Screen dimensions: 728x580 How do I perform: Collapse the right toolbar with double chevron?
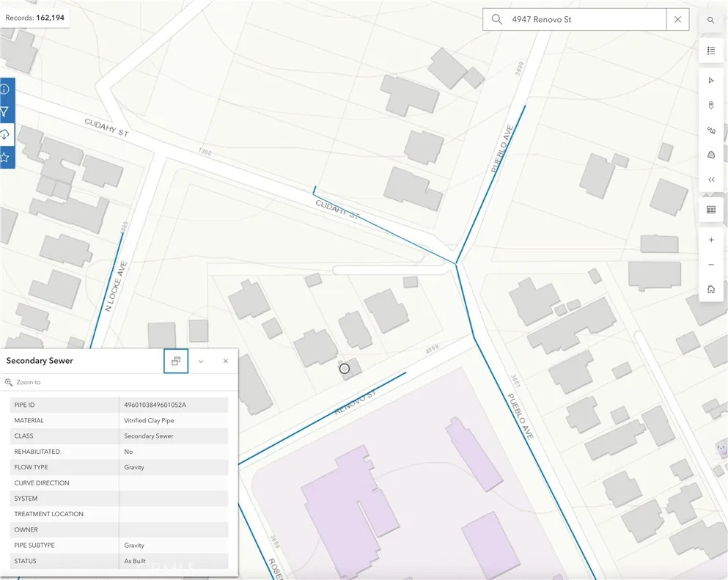tap(710, 180)
